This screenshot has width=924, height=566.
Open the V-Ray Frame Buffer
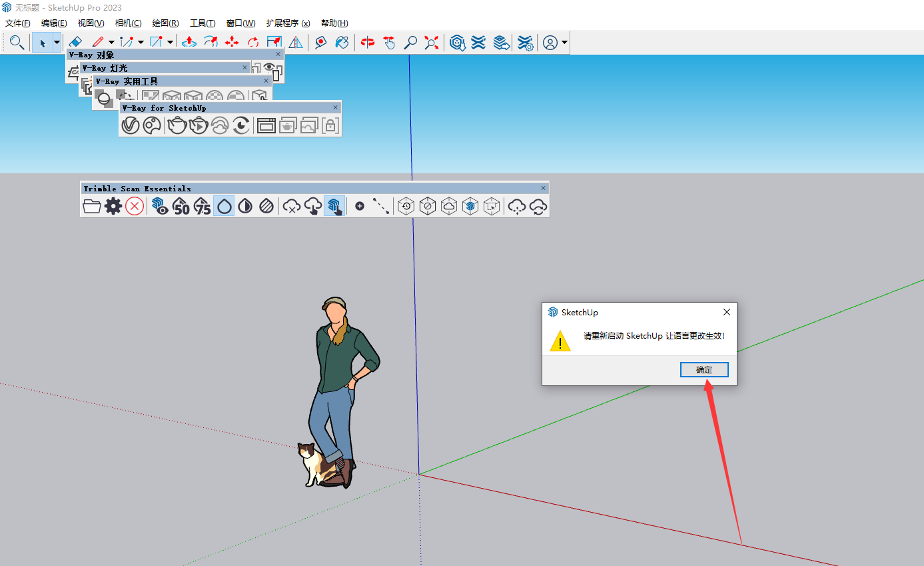point(266,125)
